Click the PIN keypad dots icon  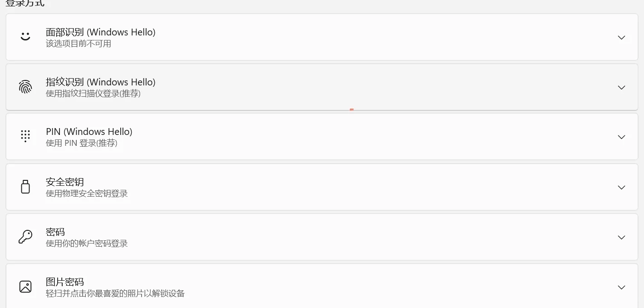click(x=25, y=136)
